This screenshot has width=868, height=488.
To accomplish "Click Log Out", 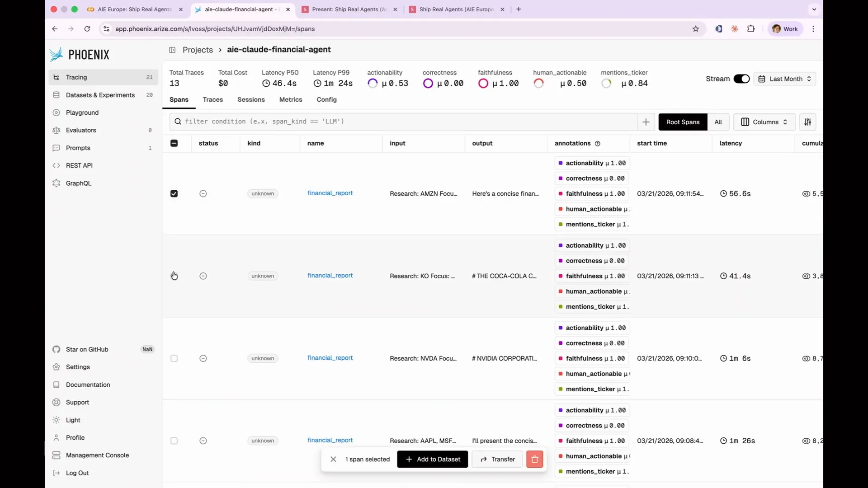I will point(103,473).
